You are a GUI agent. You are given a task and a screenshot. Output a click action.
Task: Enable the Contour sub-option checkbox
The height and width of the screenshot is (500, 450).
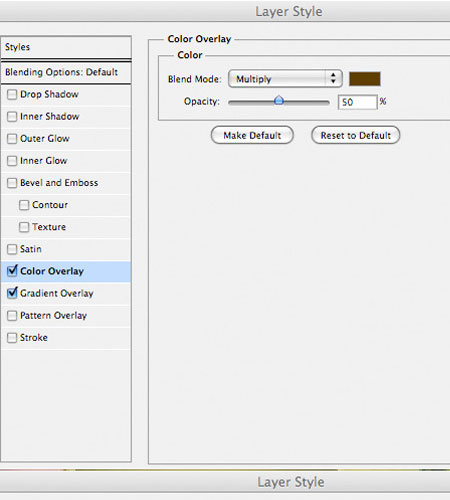coord(24,205)
